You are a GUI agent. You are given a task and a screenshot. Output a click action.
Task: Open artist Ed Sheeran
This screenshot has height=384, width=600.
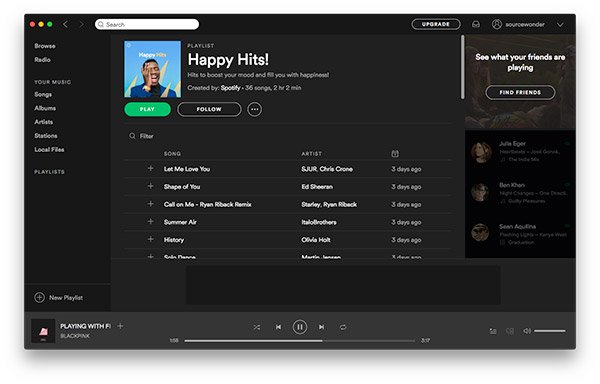(x=317, y=187)
